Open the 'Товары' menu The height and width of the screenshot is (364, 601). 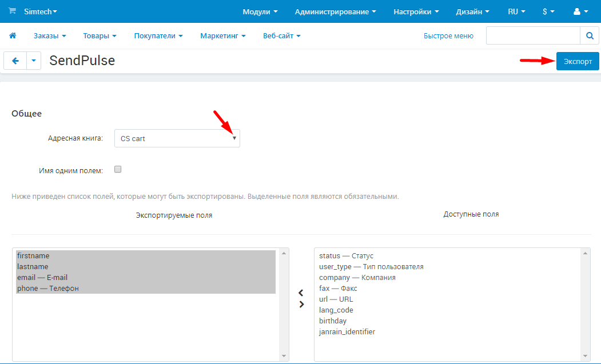click(x=99, y=35)
